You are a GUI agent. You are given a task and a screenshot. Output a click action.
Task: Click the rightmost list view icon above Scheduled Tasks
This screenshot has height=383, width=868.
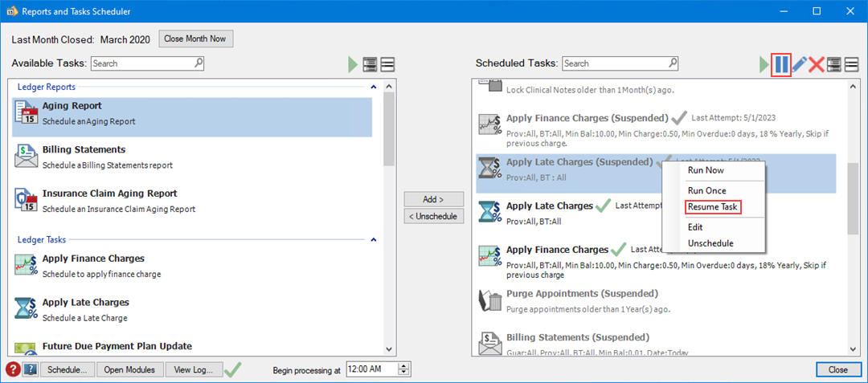click(x=851, y=64)
